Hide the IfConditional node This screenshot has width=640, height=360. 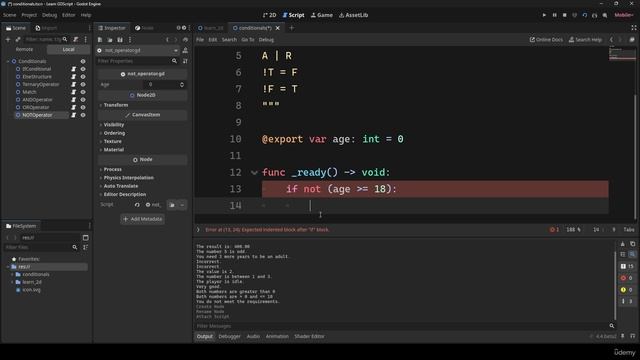[83, 69]
